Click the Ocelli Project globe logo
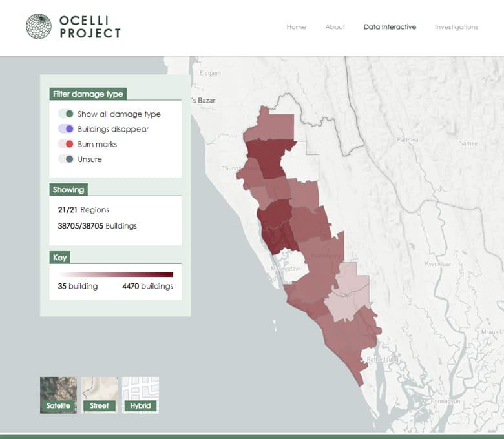The width and height of the screenshot is (504, 439). 38,26
